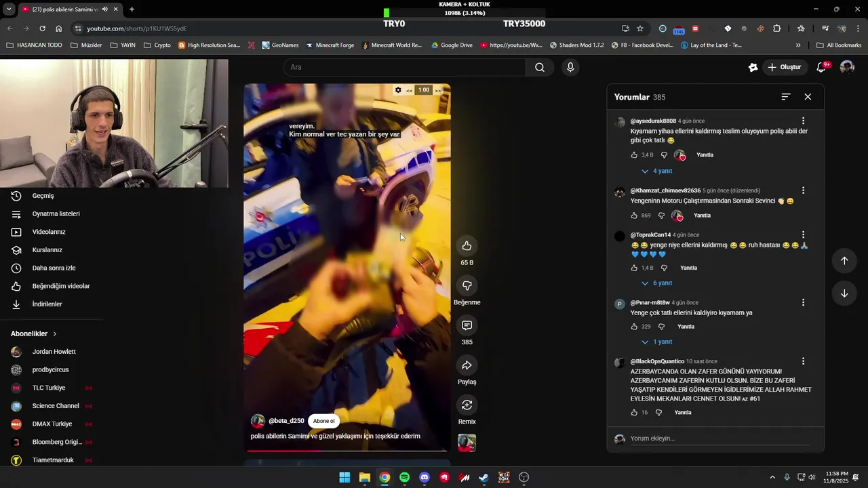868x488 pixels.
Task: Open Discord from the taskbar
Action: point(425,477)
